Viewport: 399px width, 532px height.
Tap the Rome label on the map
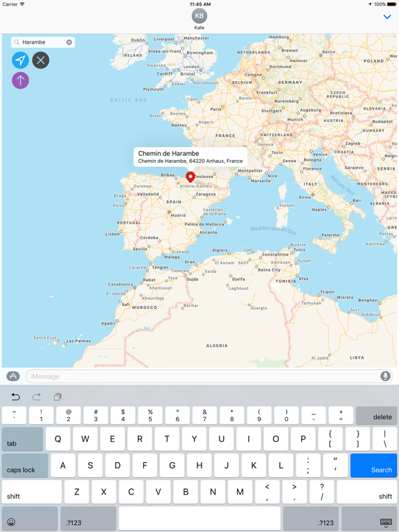(x=304, y=197)
